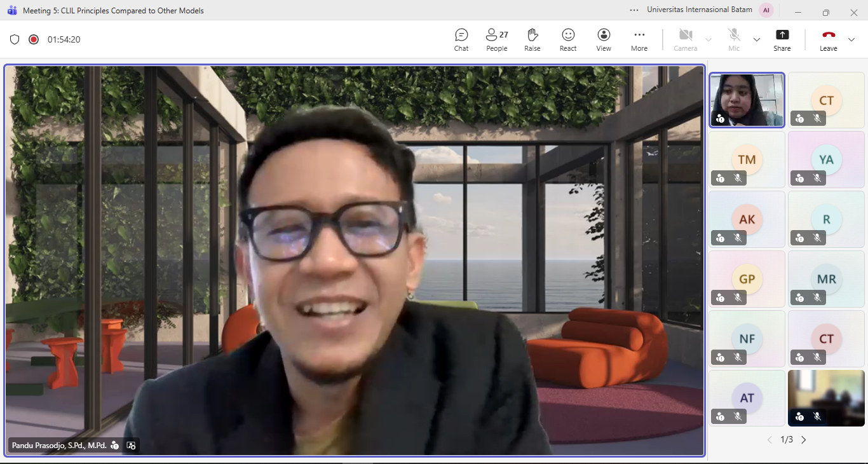Expand the Camera options arrow

pos(709,40)
